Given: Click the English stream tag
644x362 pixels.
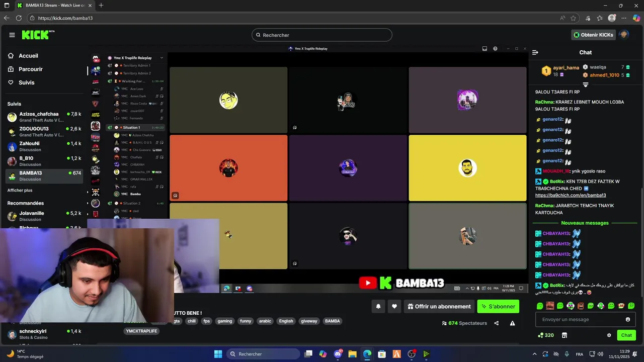Looking at the screenshot, I should [286, 321].
